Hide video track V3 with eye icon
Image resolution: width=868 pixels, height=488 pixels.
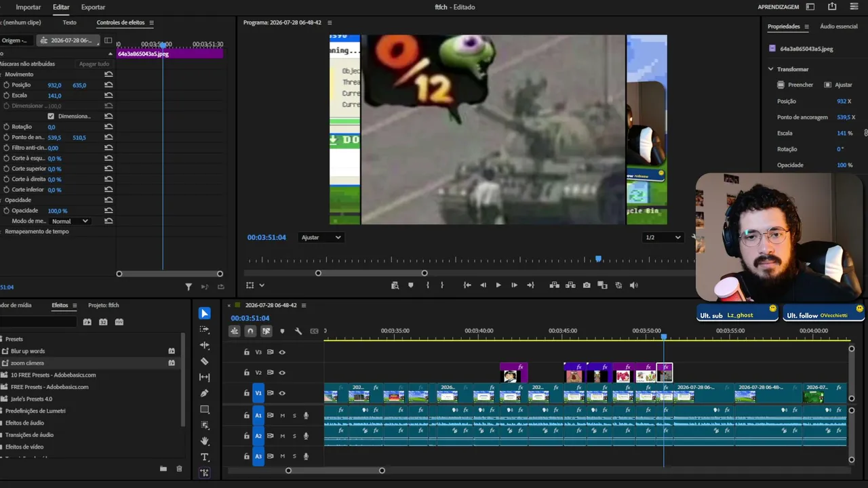coord(282,352)
